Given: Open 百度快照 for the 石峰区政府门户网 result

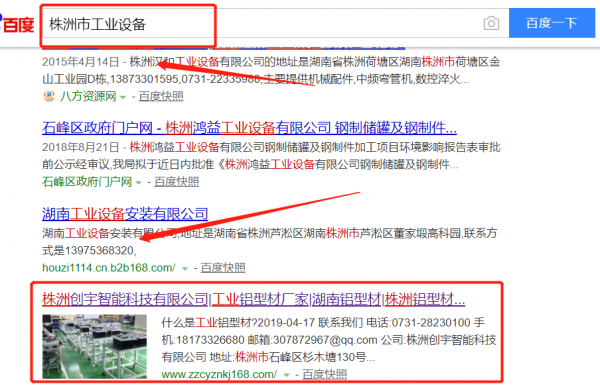Looking at the screenshot, I should pyautogui.click(x=176, y=182).
